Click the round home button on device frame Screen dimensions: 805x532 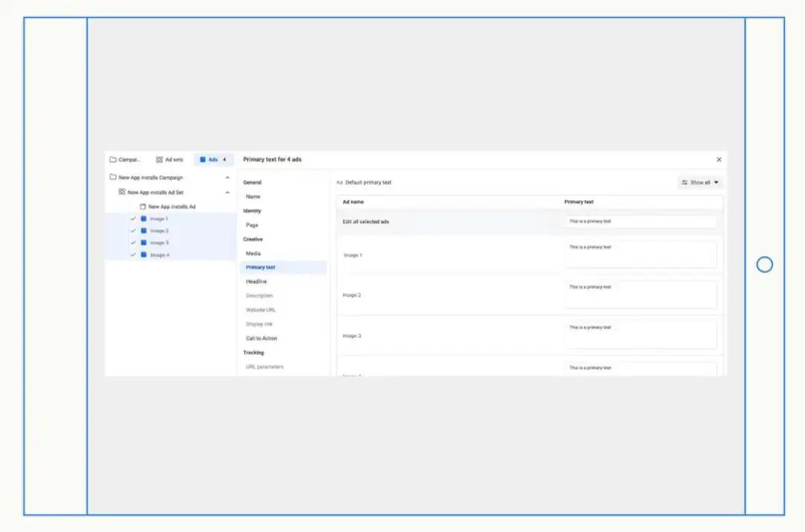tap(765, 265)
